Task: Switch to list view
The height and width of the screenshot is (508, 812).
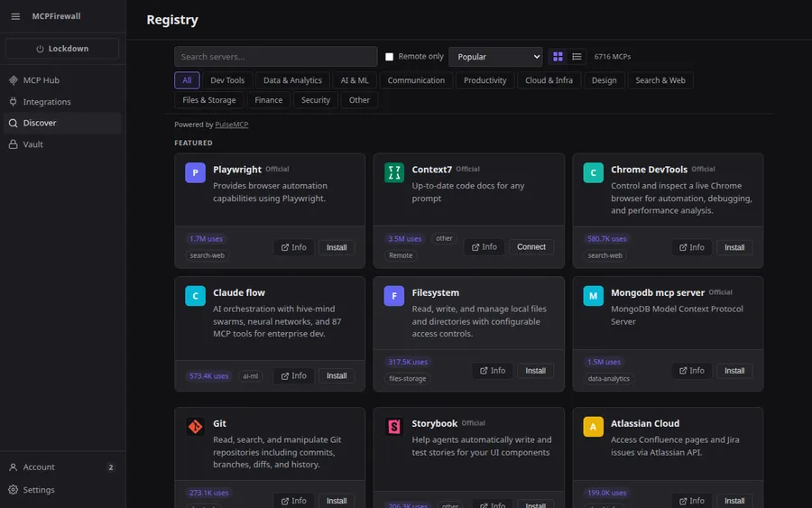Action: coord(577,57)
